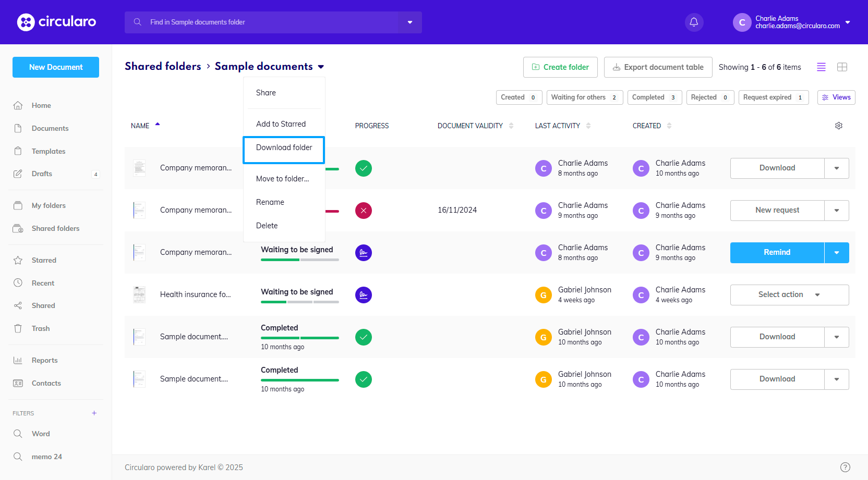
Task: Click the help question mark icon
Action: click(x=845, y=467)
